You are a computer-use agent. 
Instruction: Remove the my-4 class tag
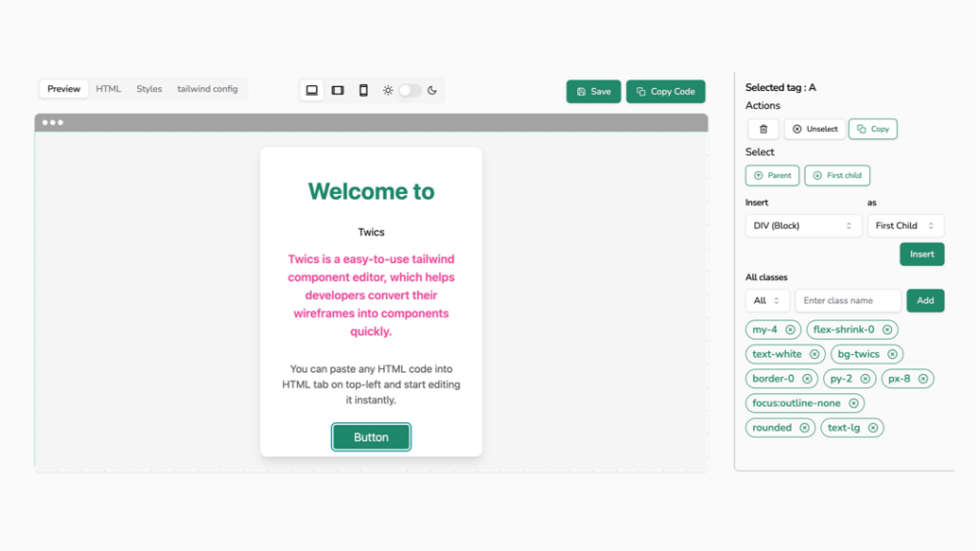tap(791, 330)
